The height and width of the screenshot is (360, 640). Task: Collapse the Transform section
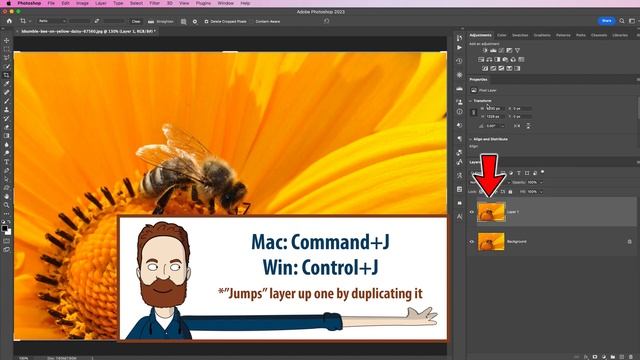pos(470,100)
